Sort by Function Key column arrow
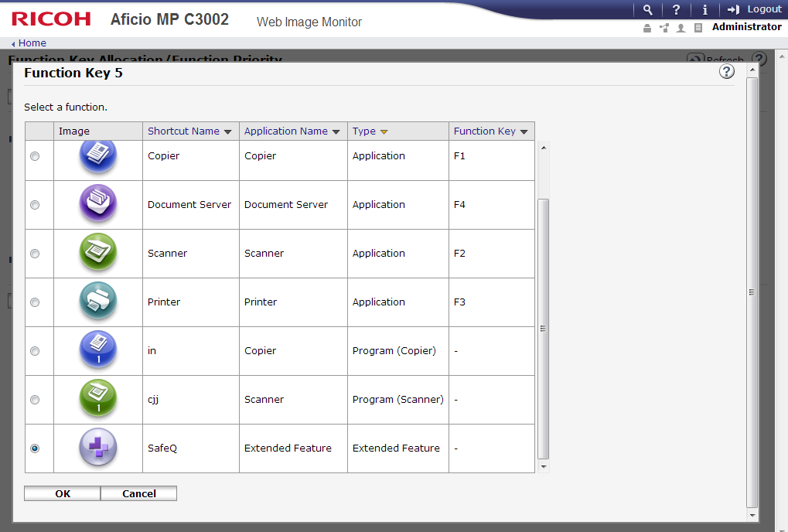Screen dimensions: 788x532 [524, 132]
